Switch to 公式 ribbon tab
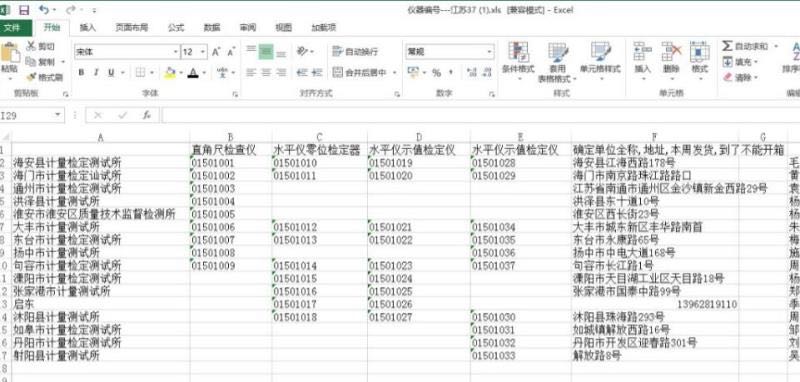800x382 pixels. [176, 28]
